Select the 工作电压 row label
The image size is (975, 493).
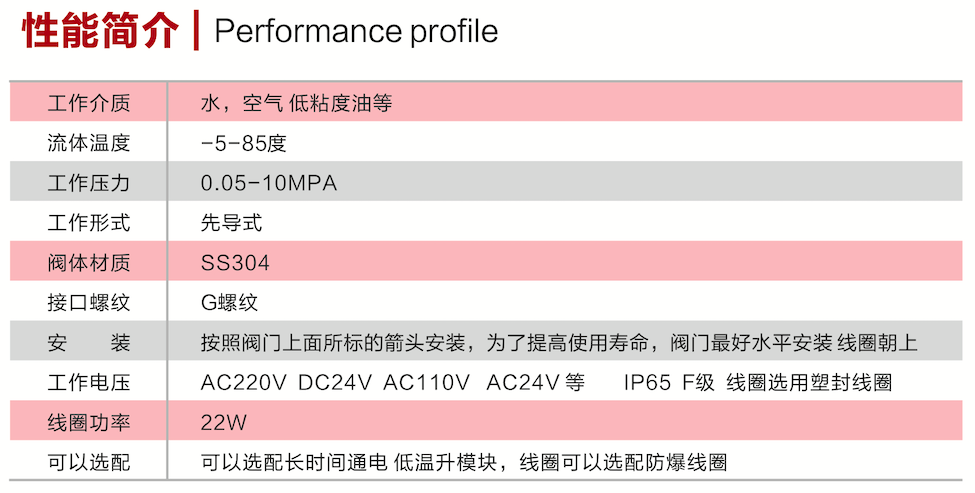(x=89, y=383)
